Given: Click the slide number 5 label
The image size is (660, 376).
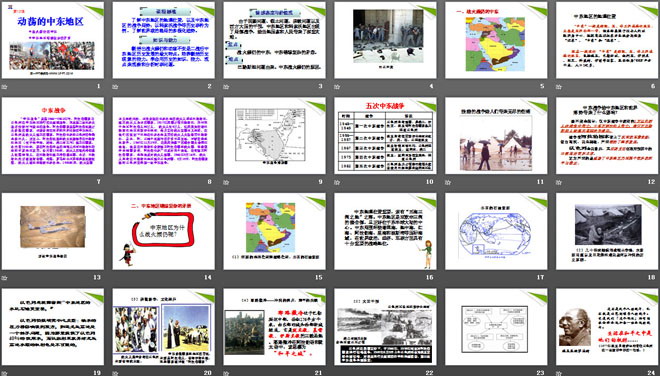Looking at the screenshot, I should click(542, 86).
